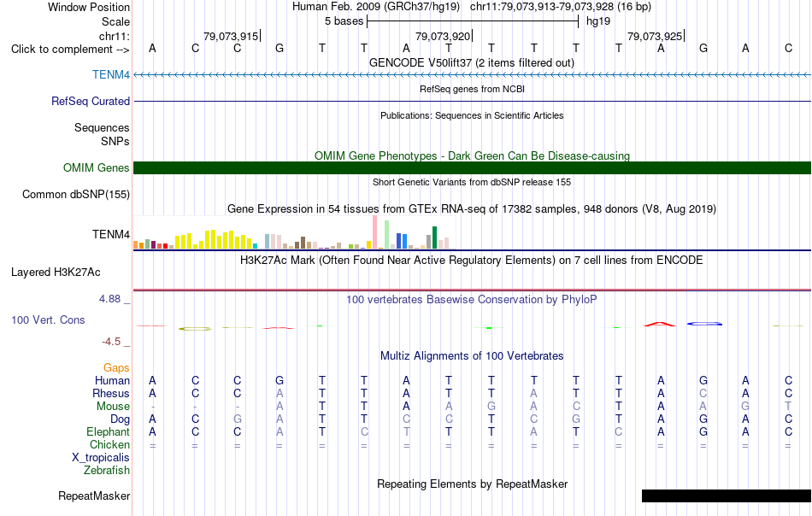
Task: Click the blue PhyloP conservation oval
Action: pyautogui.click(x=704, y=324)
